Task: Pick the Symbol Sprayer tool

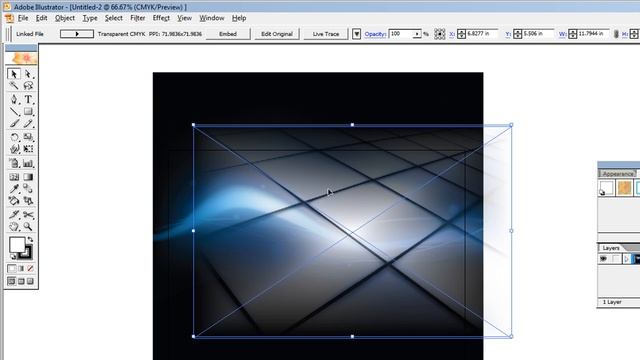Action: [14, 163]
